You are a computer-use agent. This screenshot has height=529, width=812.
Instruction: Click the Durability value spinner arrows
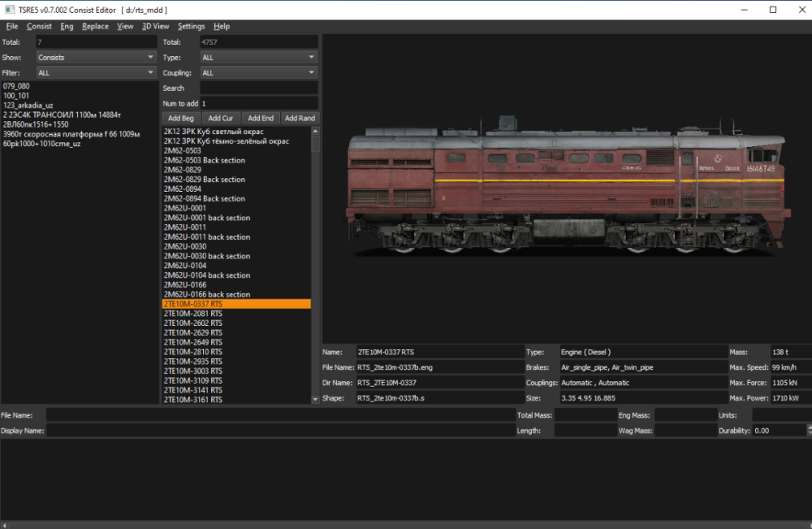pos(805,431)
